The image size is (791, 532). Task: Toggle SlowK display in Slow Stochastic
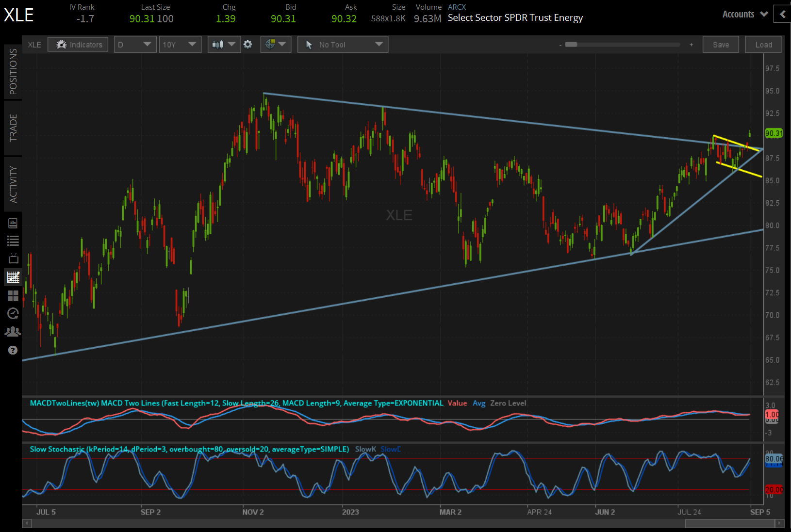click(365, 449)
